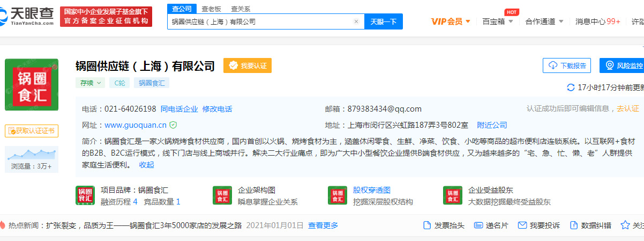Click the star 关注 icon

[x=625, y=225]
